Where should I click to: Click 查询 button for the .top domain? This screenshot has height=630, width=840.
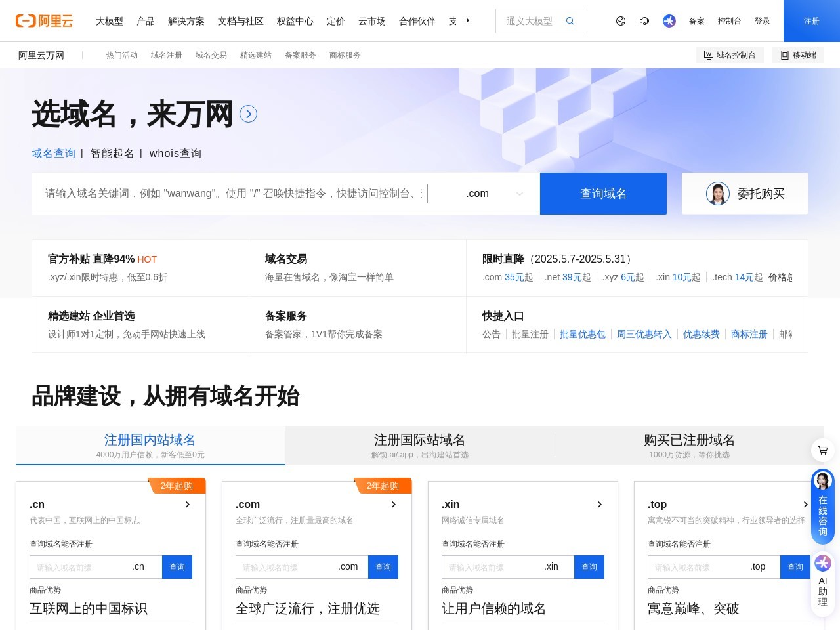pos(795,567)
